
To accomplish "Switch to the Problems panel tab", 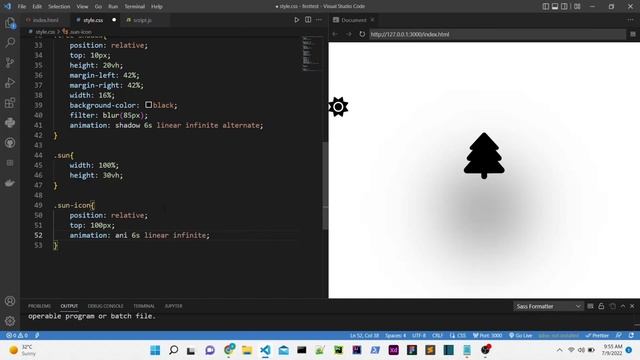I will [39, 306].
